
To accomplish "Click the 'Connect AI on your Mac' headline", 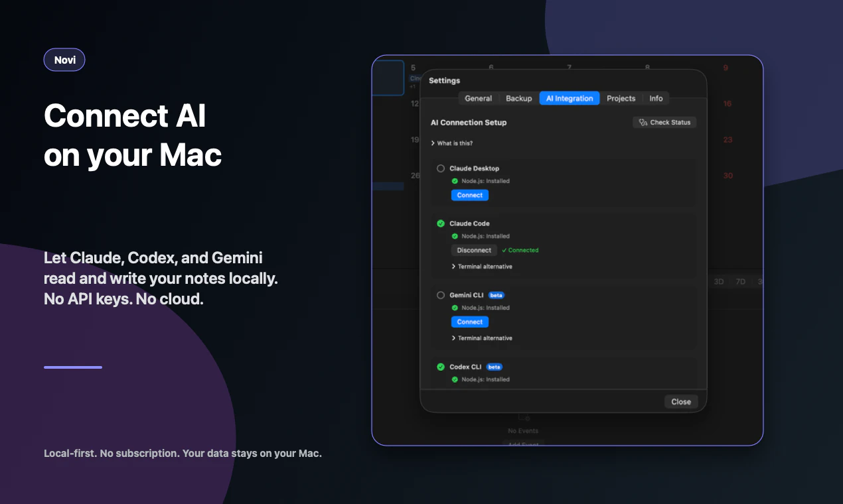I will click(133, 135).
